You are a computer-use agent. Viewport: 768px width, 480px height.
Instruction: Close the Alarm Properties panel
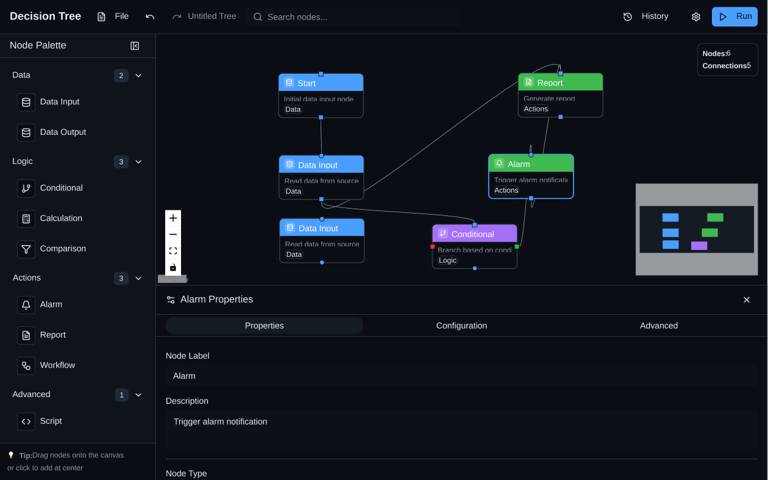[746, 300]
